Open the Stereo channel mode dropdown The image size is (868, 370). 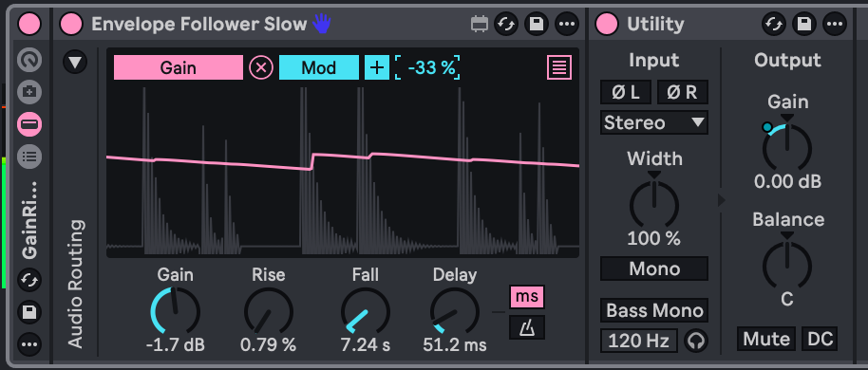click(x=653, y=122)
